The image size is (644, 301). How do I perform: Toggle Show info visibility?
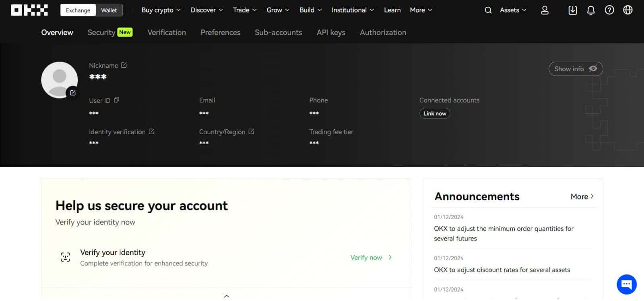coord(575,69)
